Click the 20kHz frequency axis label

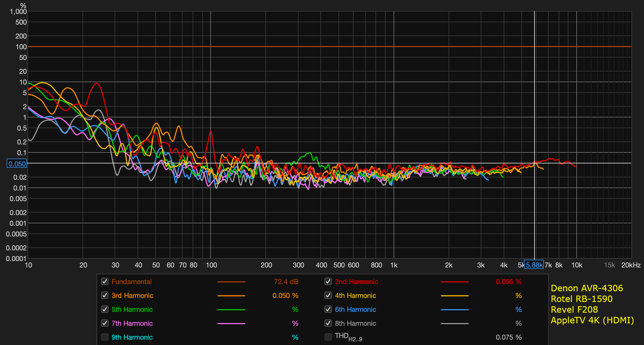631,265
